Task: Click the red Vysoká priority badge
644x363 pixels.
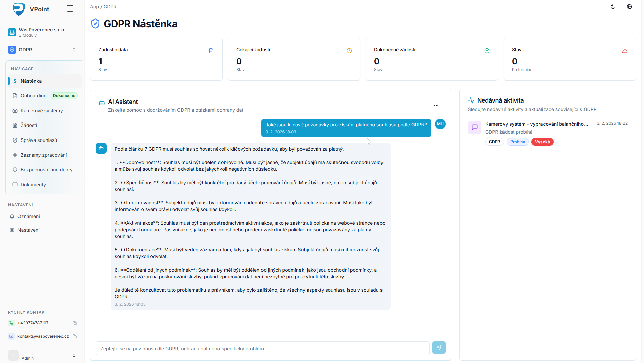Action: pyautogui.click(x=542, y=142)
